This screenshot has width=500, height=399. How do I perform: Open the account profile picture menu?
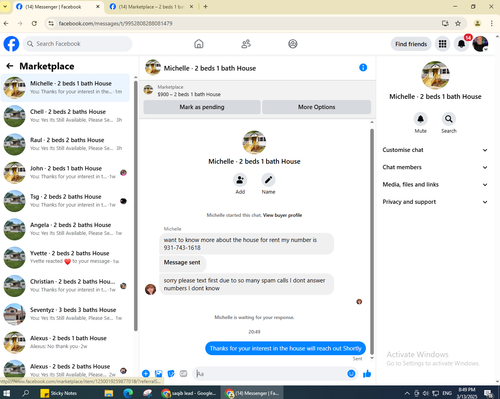click(x=480, y=44)
